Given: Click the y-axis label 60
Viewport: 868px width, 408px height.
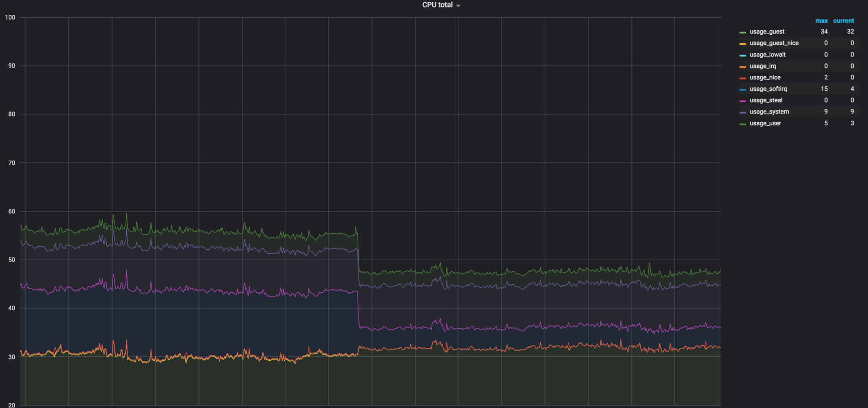Looking at the screenshot, I should click(x=12, y=212).
